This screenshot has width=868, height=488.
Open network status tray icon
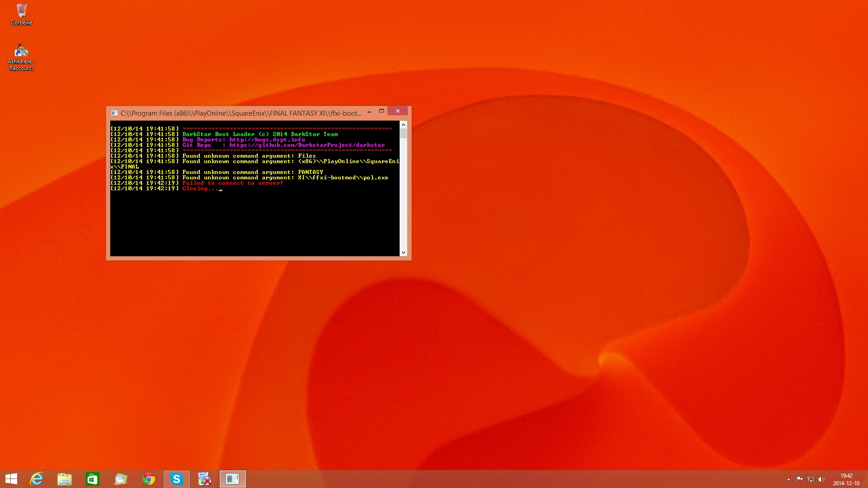click(x=811, y=479)
